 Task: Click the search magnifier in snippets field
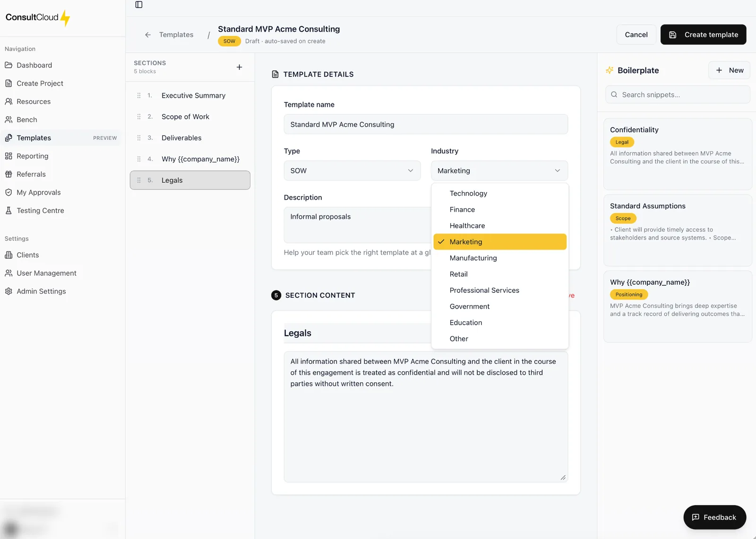point(614,94)
